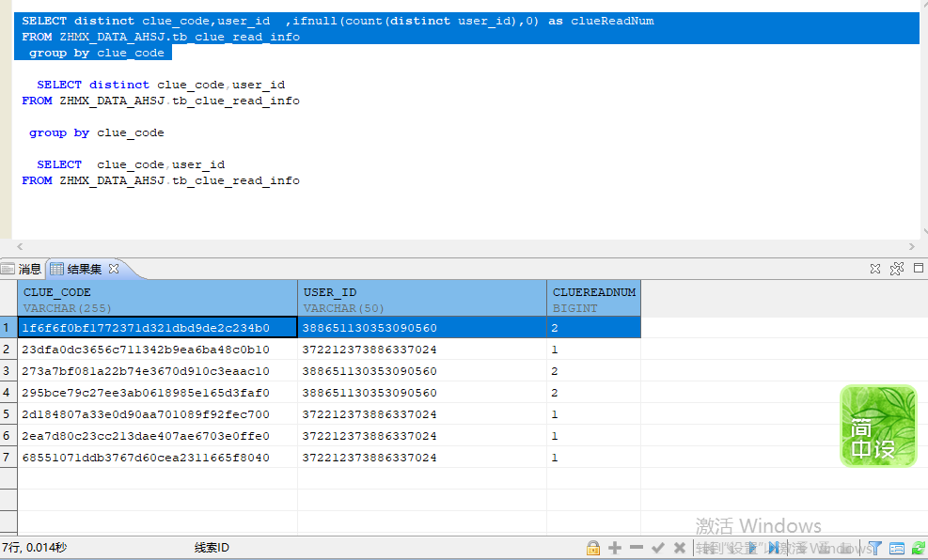Viewport: 928px width, 560px height.
Task: Place cursor in first highlighted SELECT line
Action: [x=338, y=21]
